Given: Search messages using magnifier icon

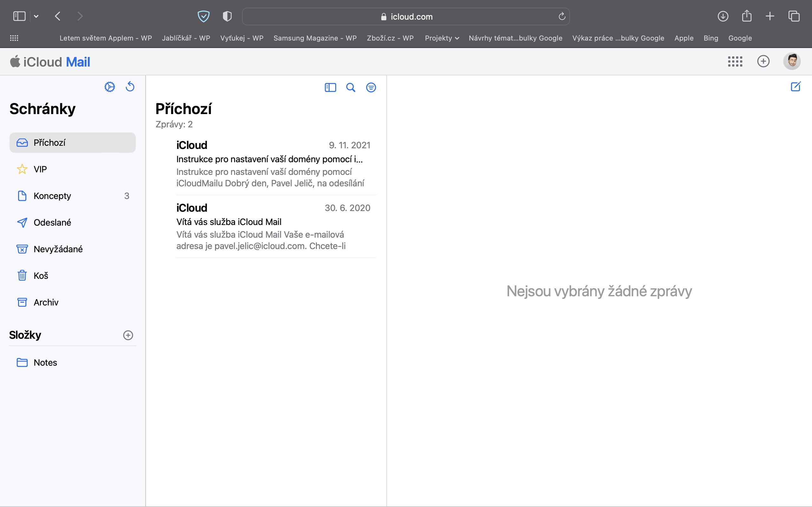Looking at the screenshot, I should tap(350, 87).
